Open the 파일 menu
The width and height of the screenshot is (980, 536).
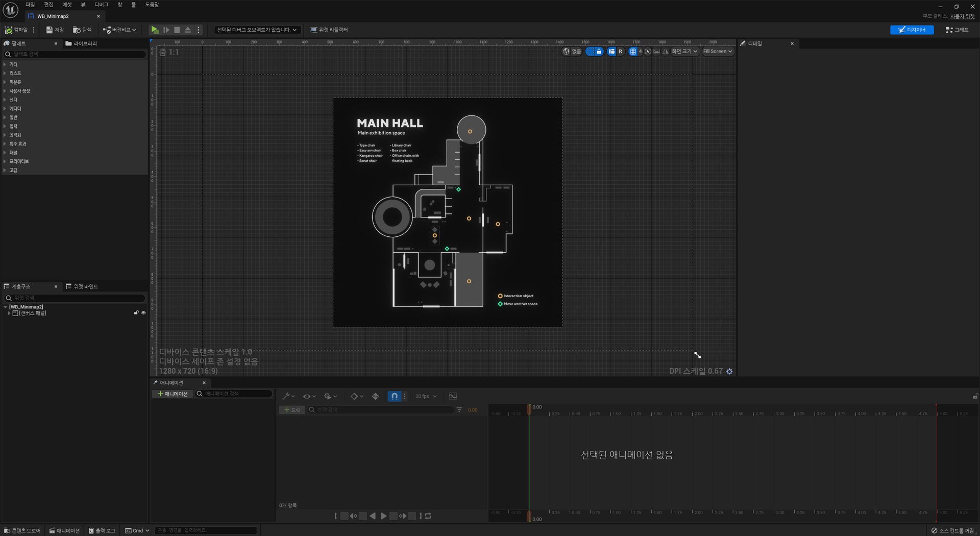click(30, 5)
